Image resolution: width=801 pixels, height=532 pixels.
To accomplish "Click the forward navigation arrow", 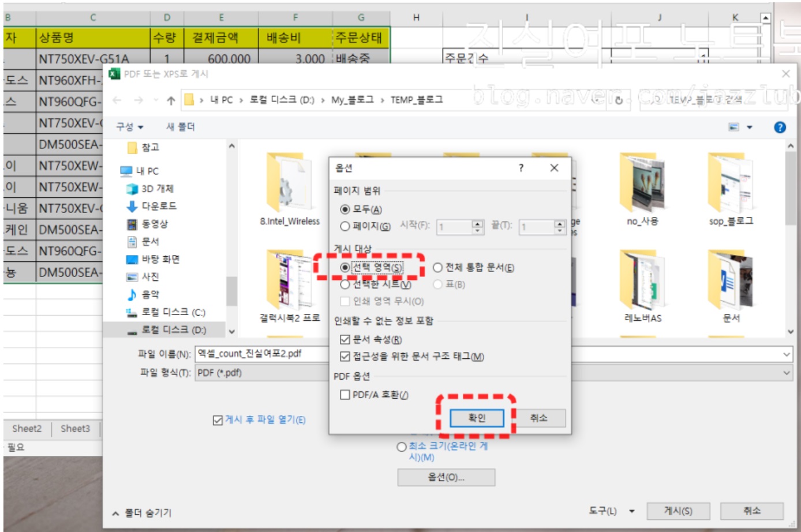I will coord(139,100).
